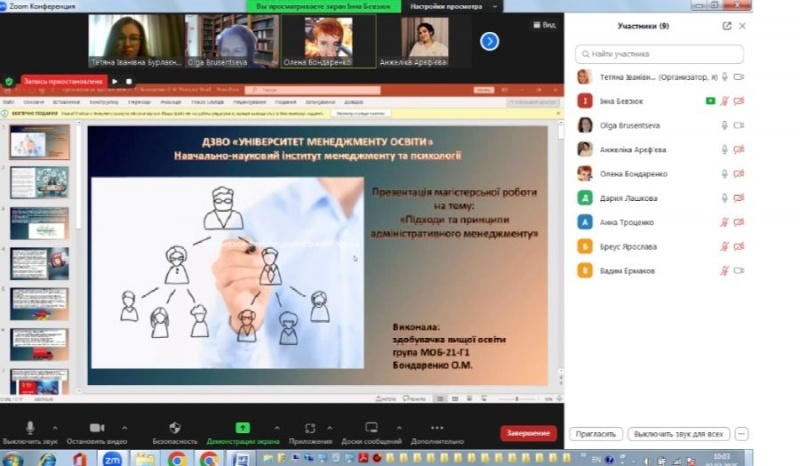Click the Invite (Пригласить) button
This screenshot has height=466, width=800.
pyautogui.click(x=595, y=434)
